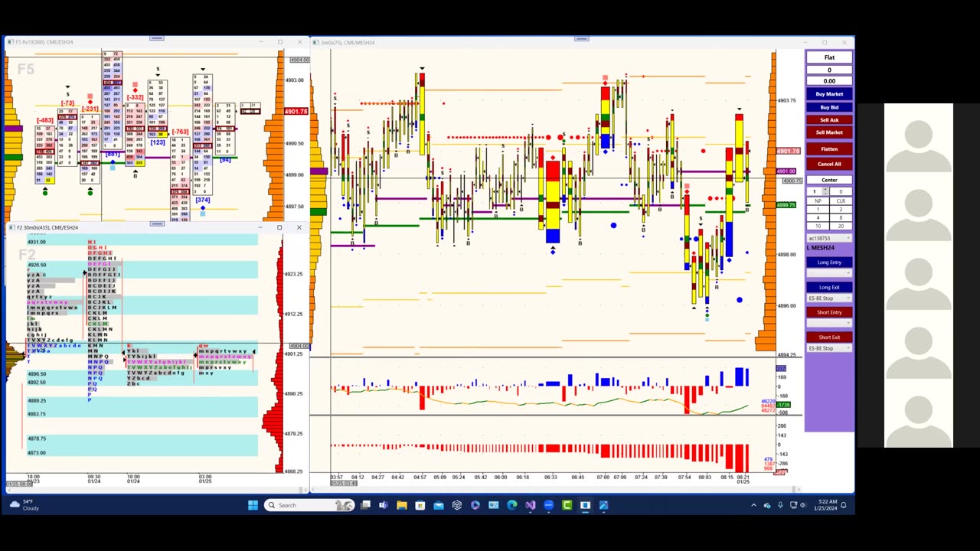Open the weather widget showing 54°F Cloudy
Viewport: 980px width, 551px height.
pyautogui.click(x=24, y=505)
